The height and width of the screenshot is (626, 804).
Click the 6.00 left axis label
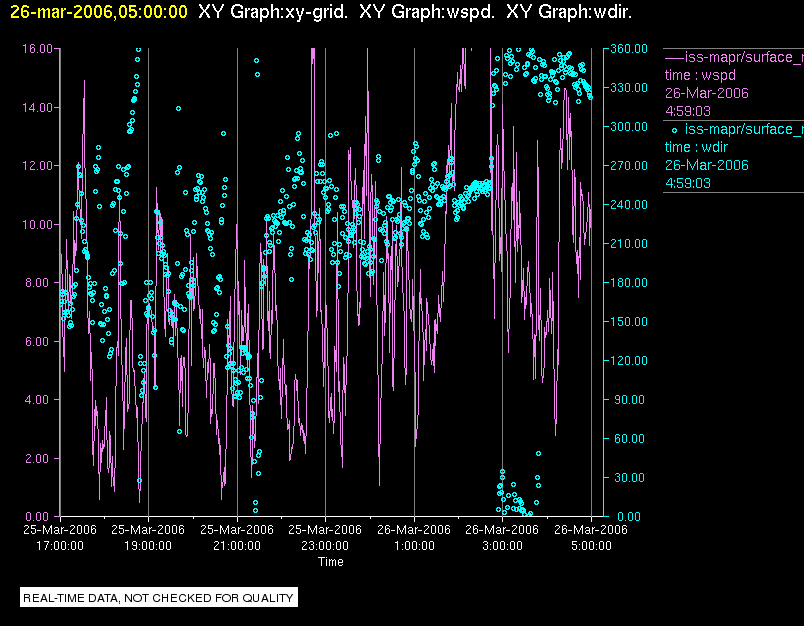click(x=39, y=341)
